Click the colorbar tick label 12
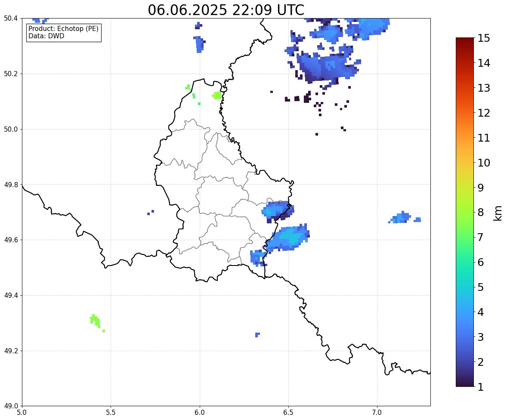This screenshot has height=420, width=507. (x=484, y=113)
